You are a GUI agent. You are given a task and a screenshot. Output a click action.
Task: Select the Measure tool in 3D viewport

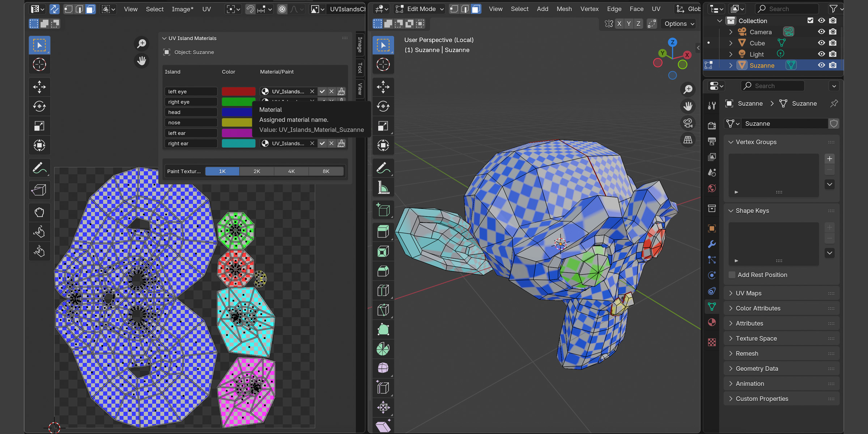[383, 188]
